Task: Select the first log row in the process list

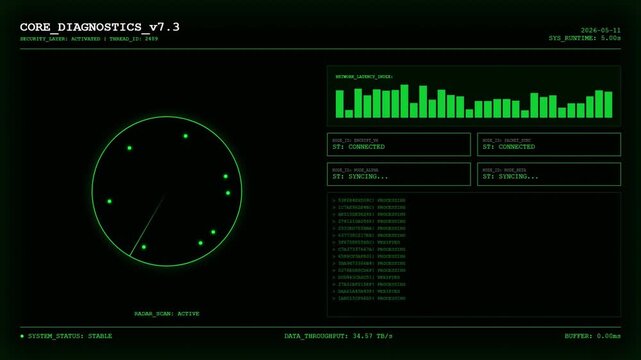Action: 369,201
